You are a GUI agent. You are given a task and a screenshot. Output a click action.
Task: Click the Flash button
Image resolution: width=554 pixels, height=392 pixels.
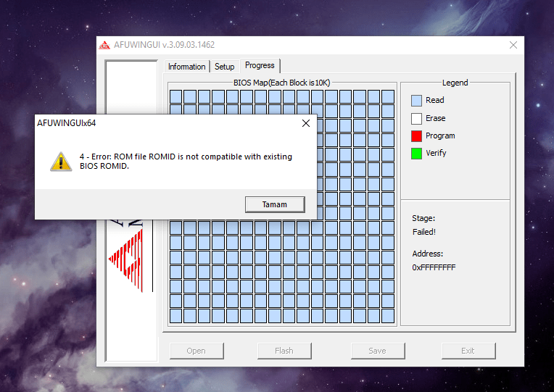[284, 351]
